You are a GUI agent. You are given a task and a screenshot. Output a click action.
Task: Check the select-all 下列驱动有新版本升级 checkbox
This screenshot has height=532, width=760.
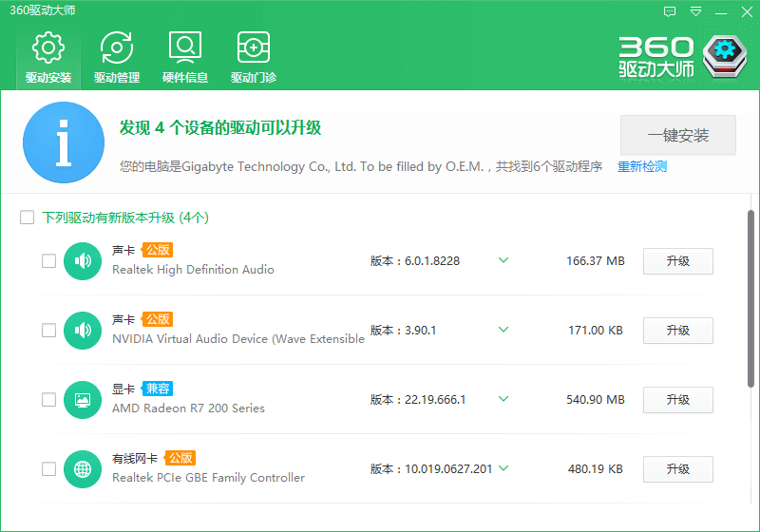(28, 218)
